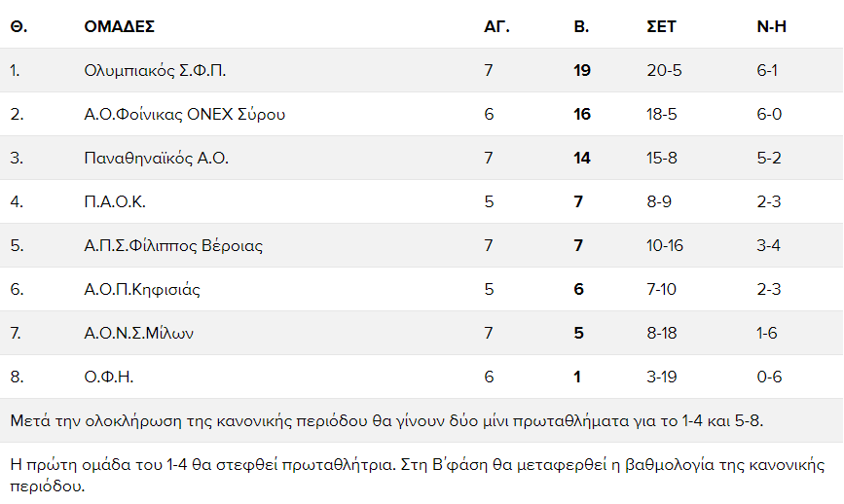Image resolution: width=844 pixels, height=504 pixels.
Task: Click the ΣΕΤ column header
Action: [x=661, y=26]
